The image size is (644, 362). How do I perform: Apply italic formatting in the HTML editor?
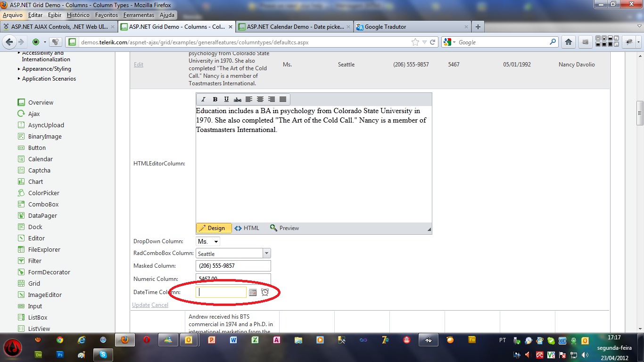click(204, 99)
